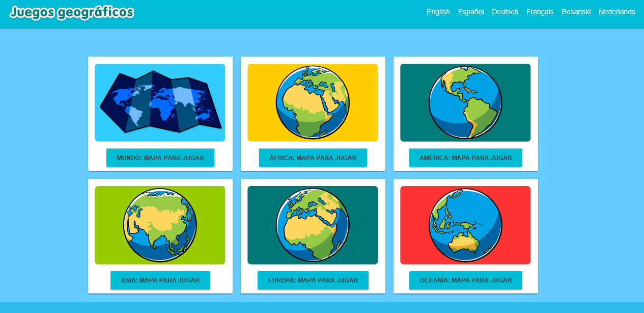Start the OCEANÍA: MAPA PARA JUGAR game
Image resolution: width=644 pixels, height=313 pixels.
pos(465,280)
